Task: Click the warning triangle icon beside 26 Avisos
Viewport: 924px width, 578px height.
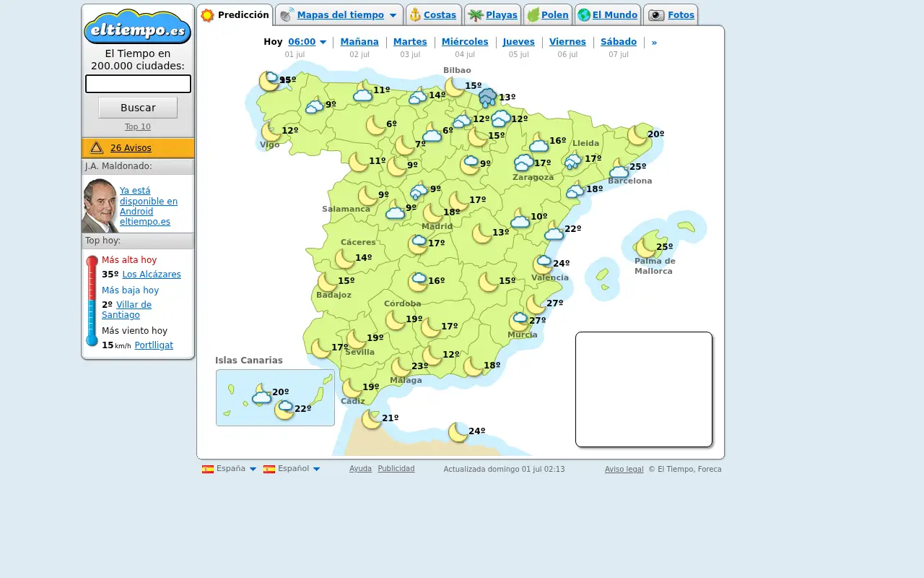Action: tap(97, 147)
